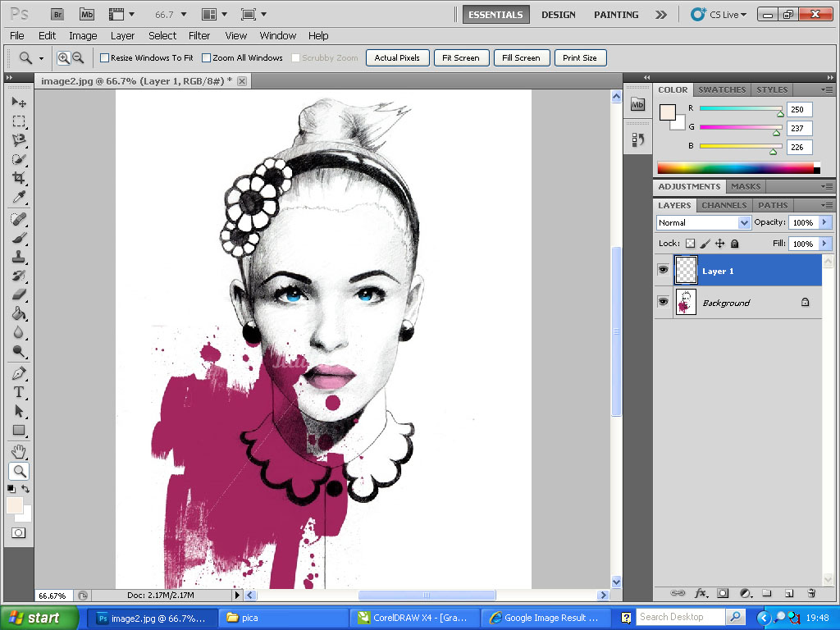Swap foreground and background colors

25,489
